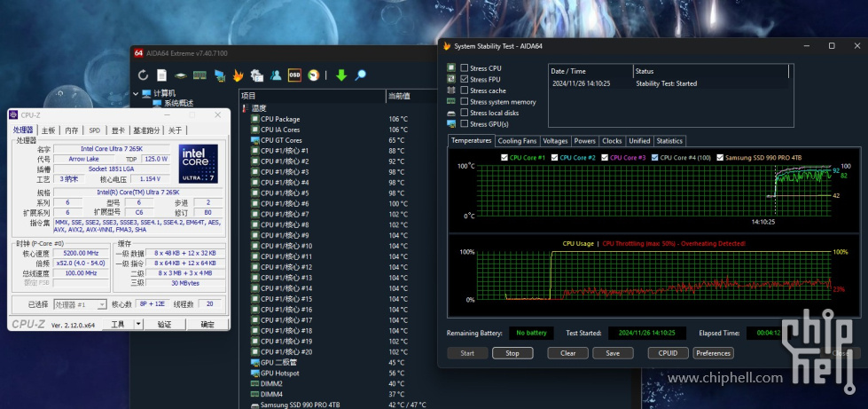Open CPUID from the stability test window

coord(669,353)
